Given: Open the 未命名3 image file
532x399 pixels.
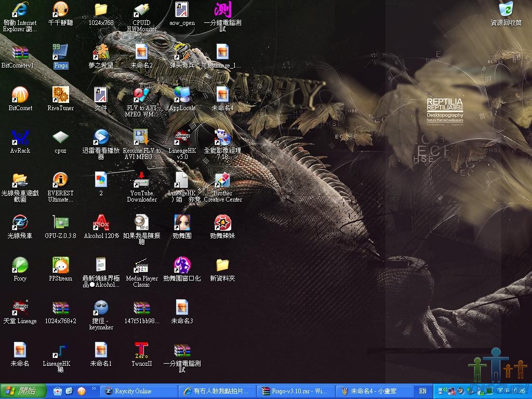Looking at the screenshot, I should click(182, 308).
